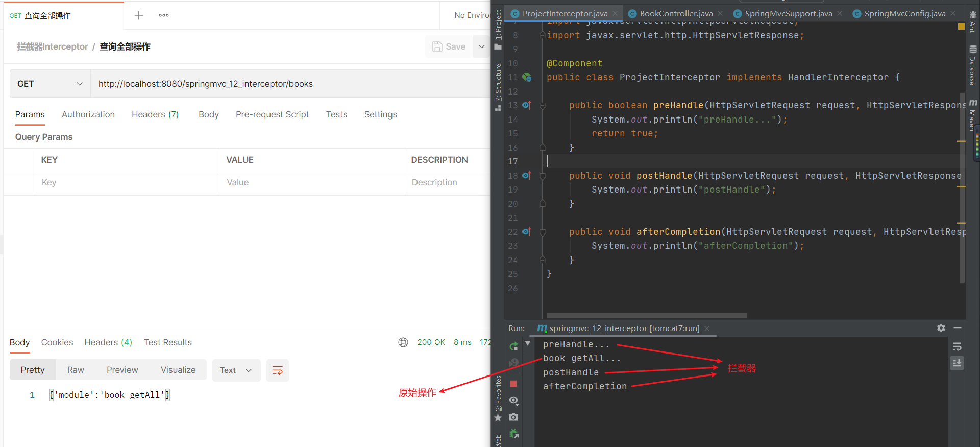
Task: Hide the Run tool window with minimize dash
Action: (958, 328)
